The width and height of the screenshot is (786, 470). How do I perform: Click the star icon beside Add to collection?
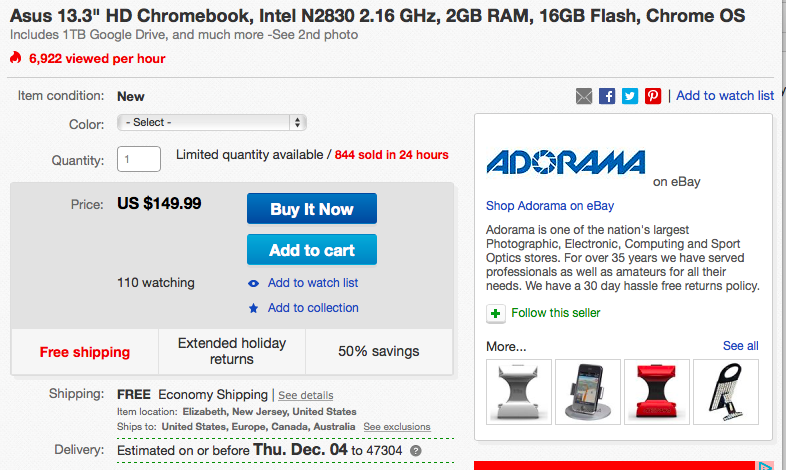click(254, 308)
